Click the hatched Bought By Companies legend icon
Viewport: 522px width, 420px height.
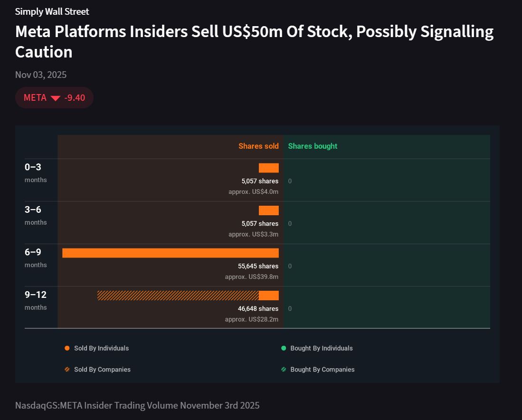click(284, 370)
